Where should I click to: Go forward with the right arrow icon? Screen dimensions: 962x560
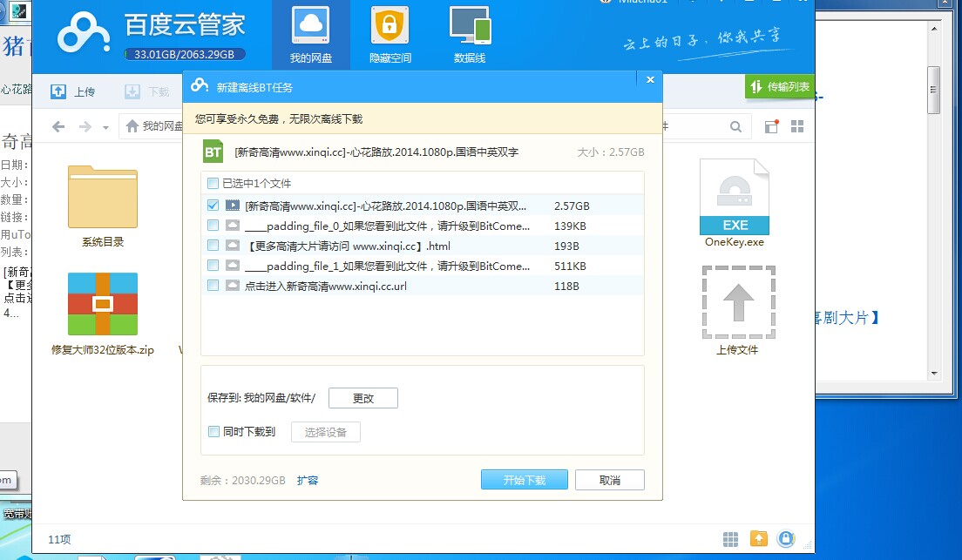pos(85,126)
